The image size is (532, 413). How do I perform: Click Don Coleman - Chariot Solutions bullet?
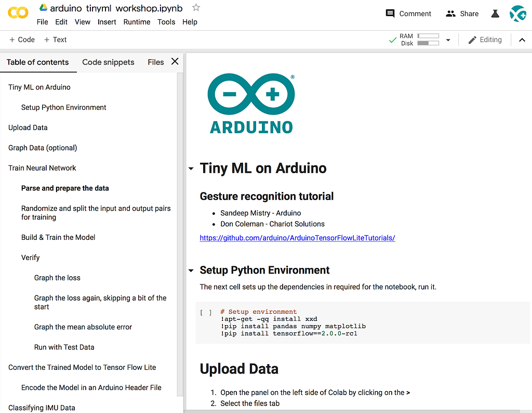click(x=272, y=224)
